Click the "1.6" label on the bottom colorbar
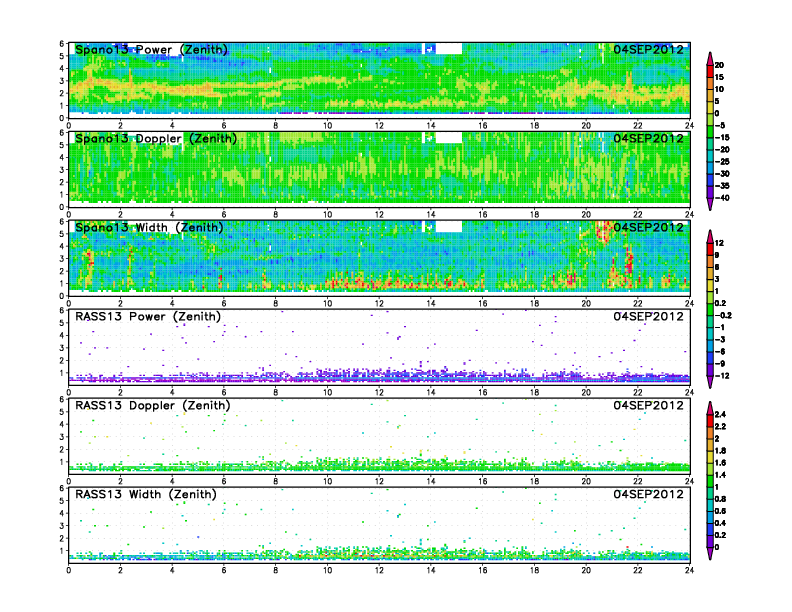This screenshot has width=792, height=612. pos(720,463)
